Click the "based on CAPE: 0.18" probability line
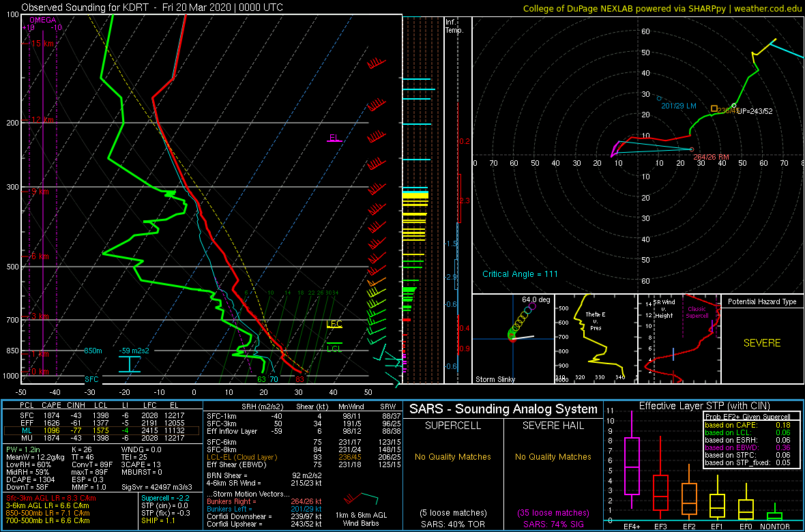Screen dimensions: 805x532 click(x=748, y=425)
